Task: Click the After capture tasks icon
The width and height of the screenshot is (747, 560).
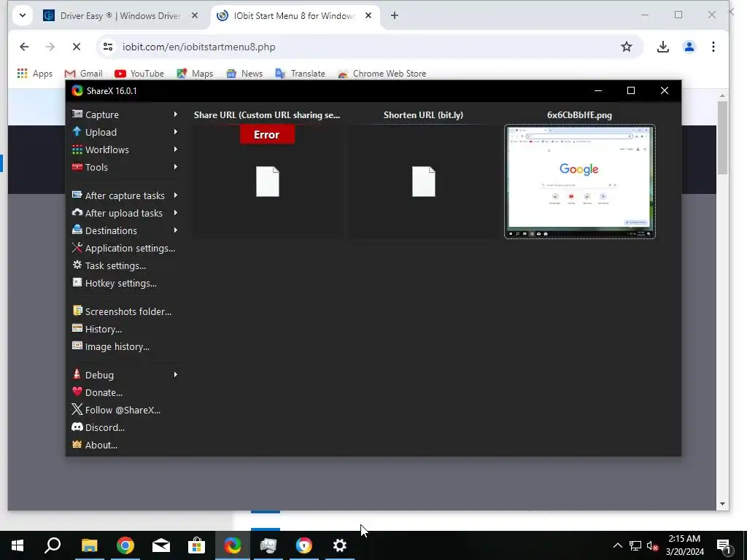Action: (x=77, y=195)
